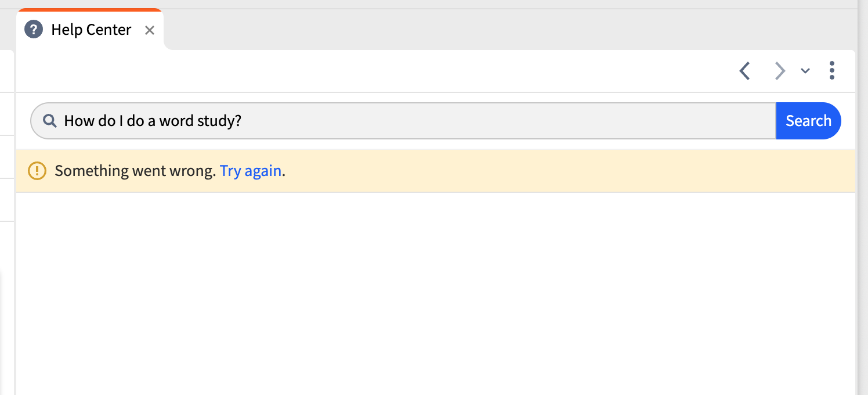868x395 pixels.
Task: Close the Help Center tab
Action: point(150,30)
